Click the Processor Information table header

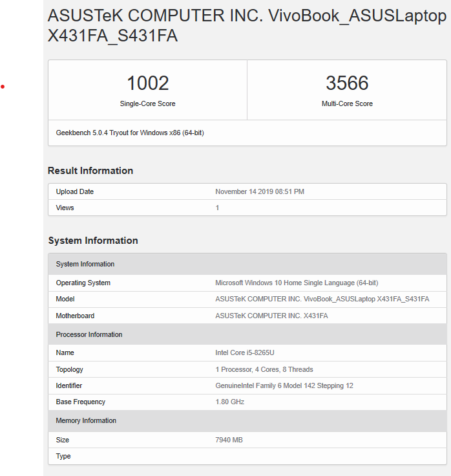(x=247, y=334)
